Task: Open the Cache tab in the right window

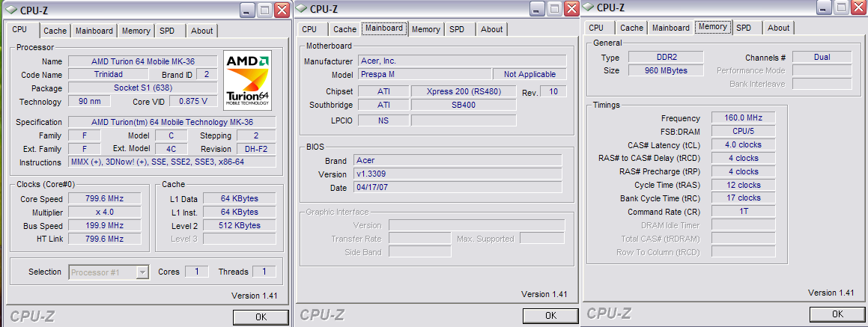Action: pos(631,28)
